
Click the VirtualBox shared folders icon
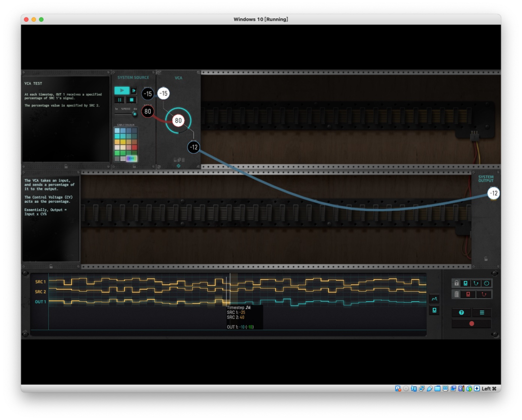[437, 389]
